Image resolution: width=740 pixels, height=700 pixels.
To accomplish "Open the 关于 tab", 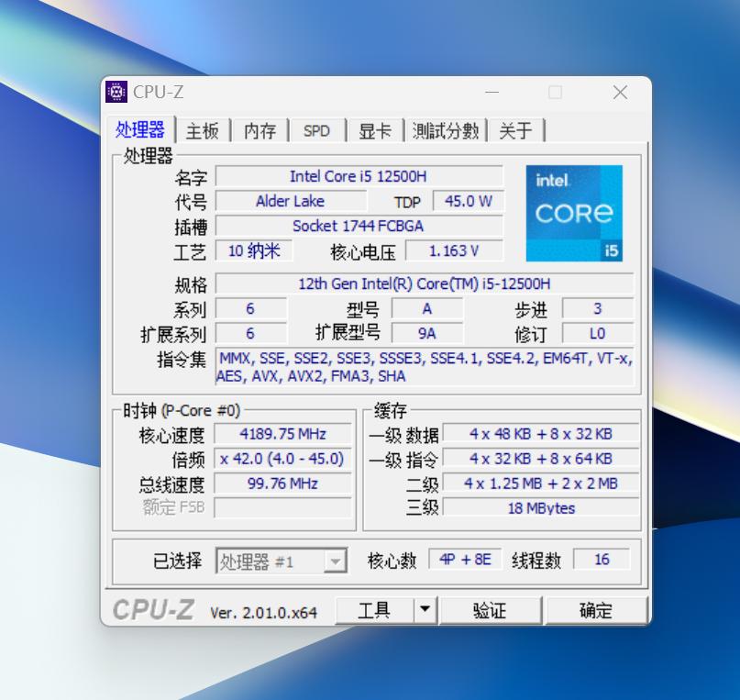I will pos(516,130).
